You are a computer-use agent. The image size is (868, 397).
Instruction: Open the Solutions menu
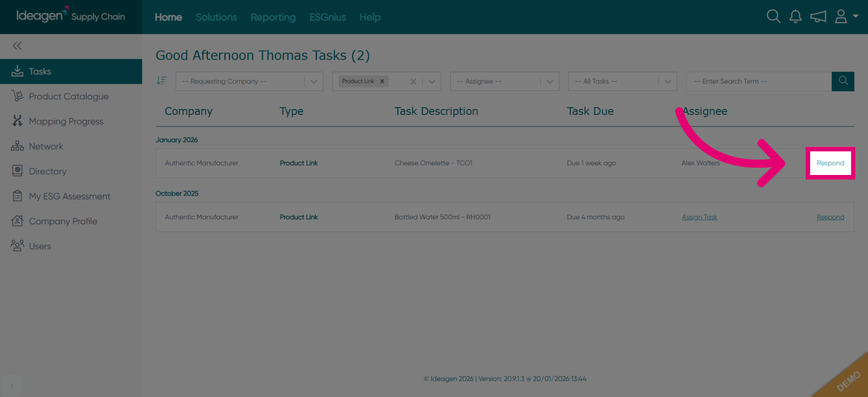pos(216,17)
